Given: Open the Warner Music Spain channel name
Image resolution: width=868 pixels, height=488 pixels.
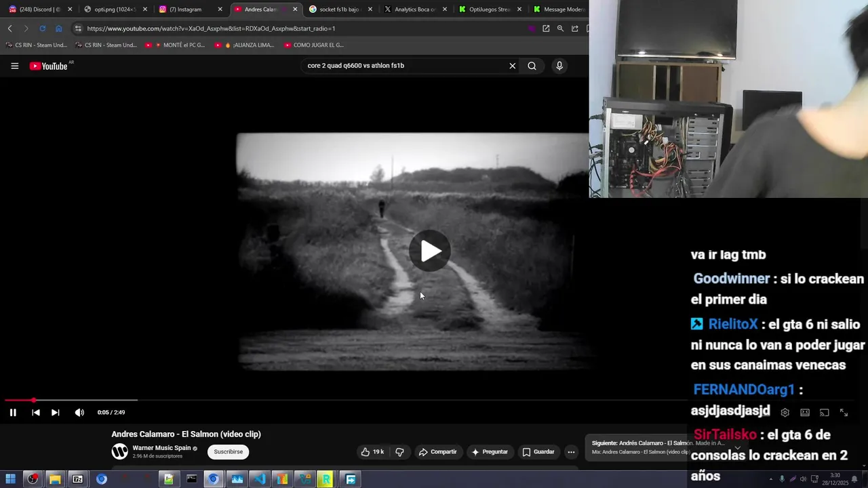Looking at the screenshot, I should 161,448.
